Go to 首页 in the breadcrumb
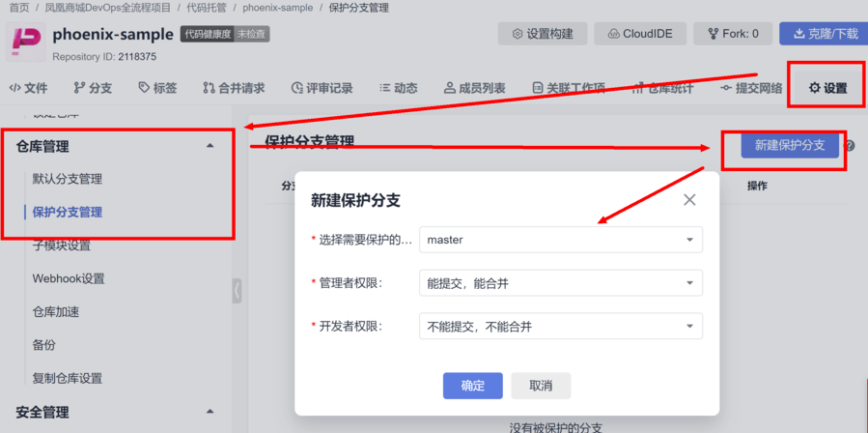 point(18,8)
